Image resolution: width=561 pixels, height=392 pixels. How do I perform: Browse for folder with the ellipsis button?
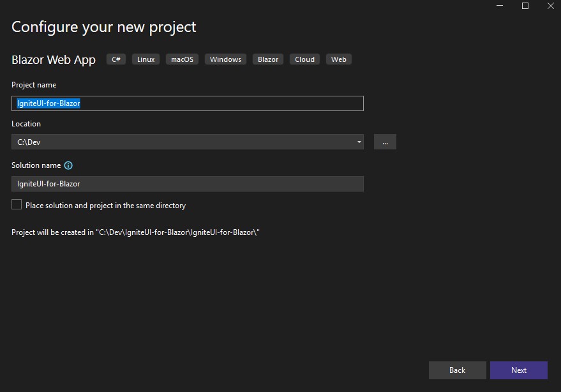click(385, 142)
